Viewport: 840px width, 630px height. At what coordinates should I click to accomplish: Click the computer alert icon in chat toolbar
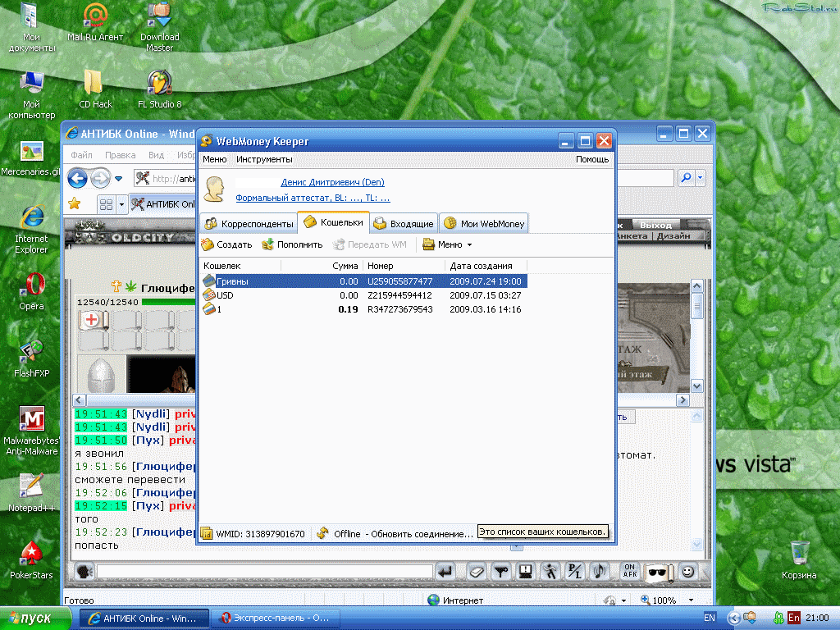pos(526,572)
